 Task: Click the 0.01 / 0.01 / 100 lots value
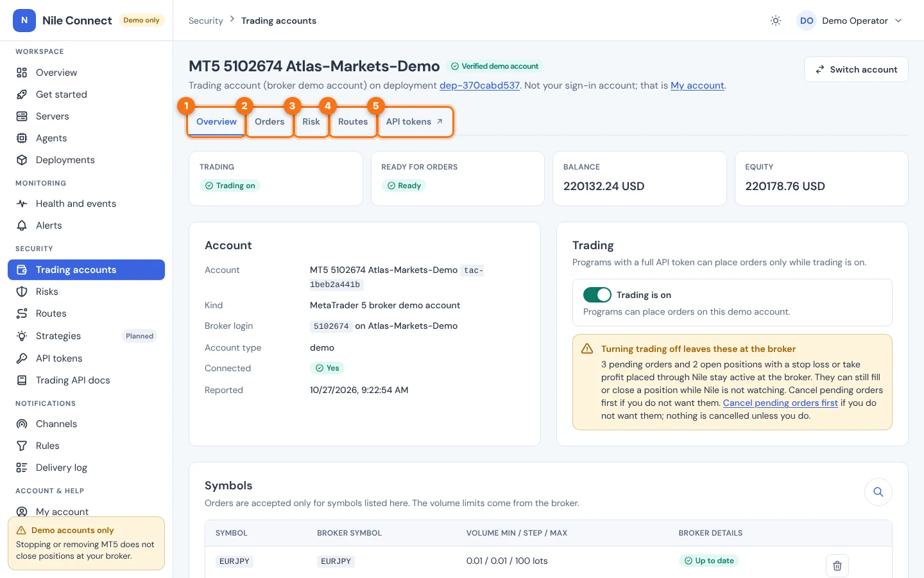tap(507, 561)
